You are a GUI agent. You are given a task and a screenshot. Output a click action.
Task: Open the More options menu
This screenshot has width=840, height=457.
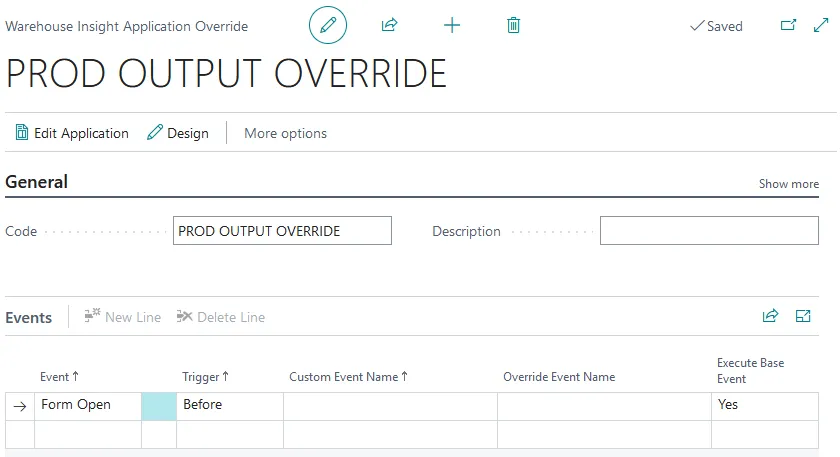pos(285,133)
